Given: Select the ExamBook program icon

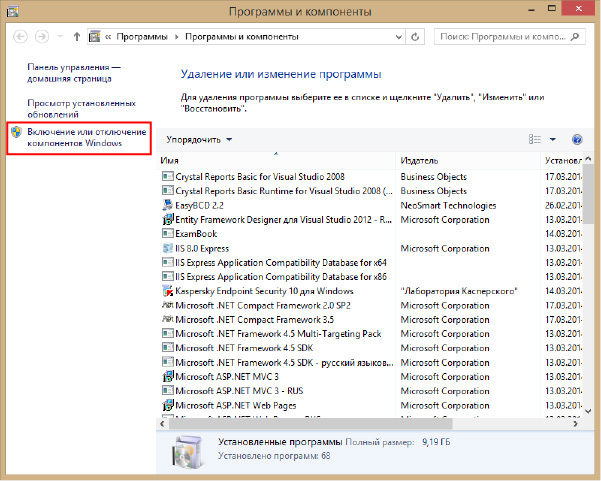Looking at the screenshot, I should coord(167,233).
